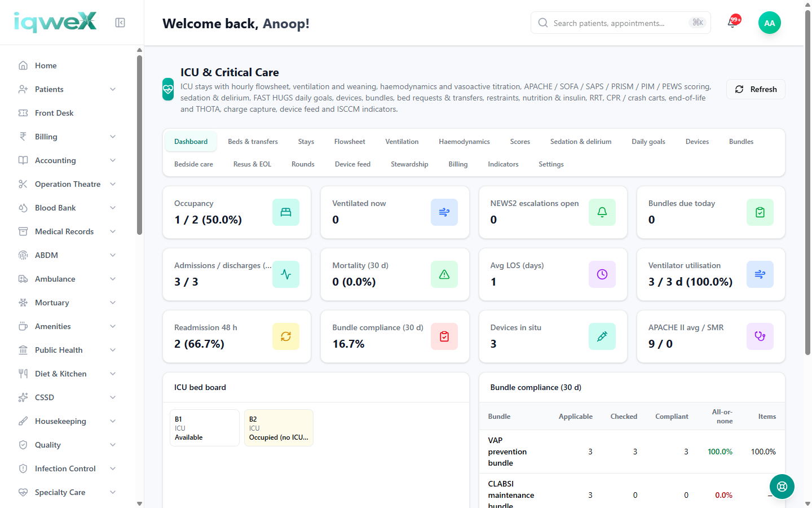Select bed B2 Occupied card

(x=279, y=428)
